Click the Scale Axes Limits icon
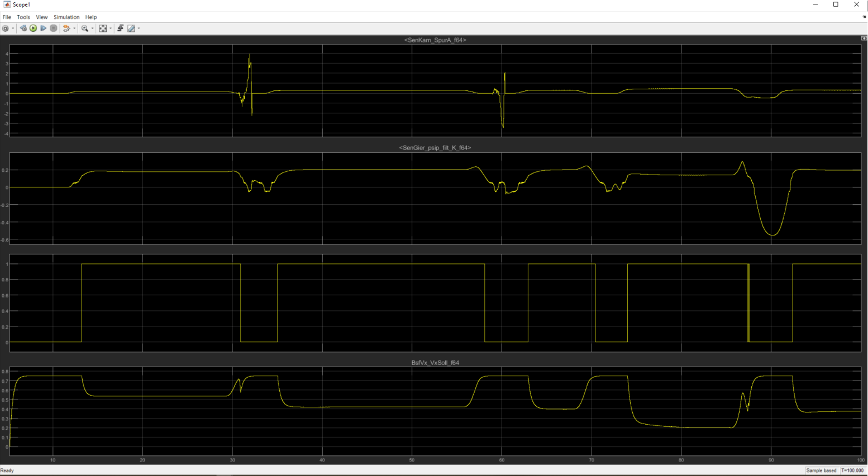The image size is (868, 476). [103, 28]
